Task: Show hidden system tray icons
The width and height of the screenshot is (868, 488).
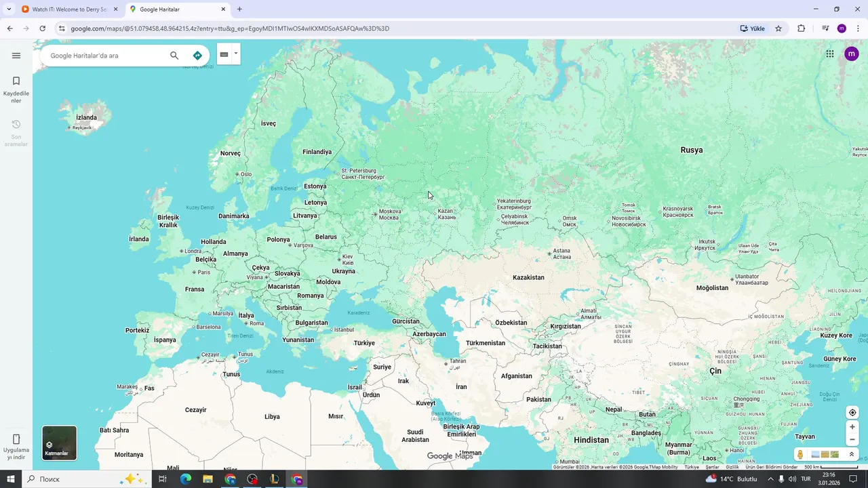Action: point(770,479)
